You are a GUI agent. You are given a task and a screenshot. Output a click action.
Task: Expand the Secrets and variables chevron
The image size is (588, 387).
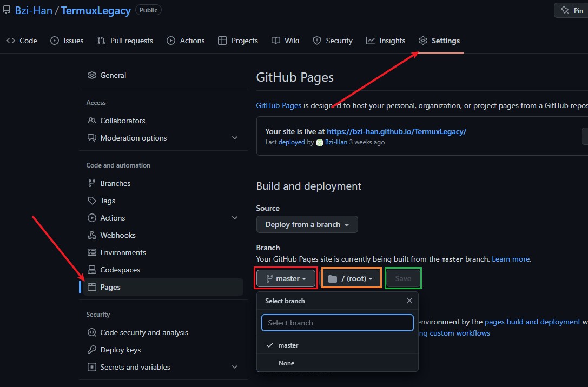235,367
